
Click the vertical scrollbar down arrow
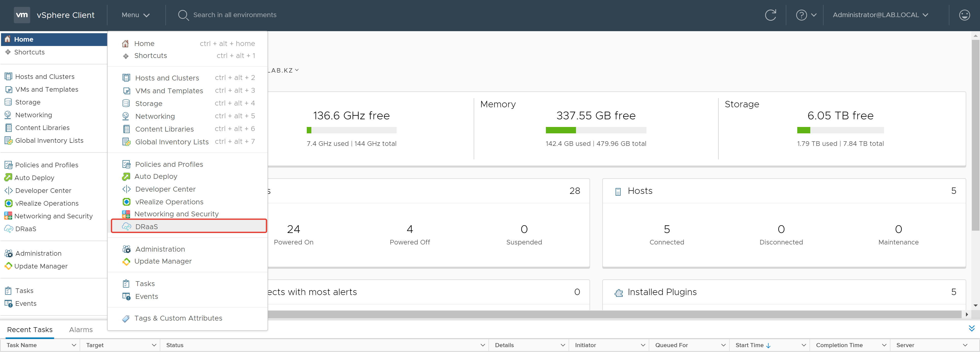(x=975, y=306)
